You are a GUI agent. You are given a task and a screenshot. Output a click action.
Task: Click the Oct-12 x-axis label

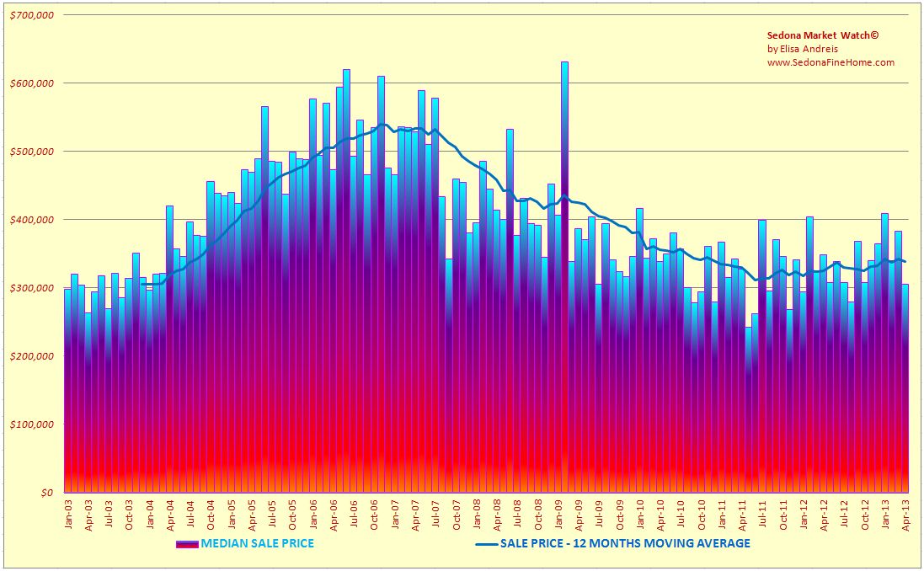coord(865,515)
